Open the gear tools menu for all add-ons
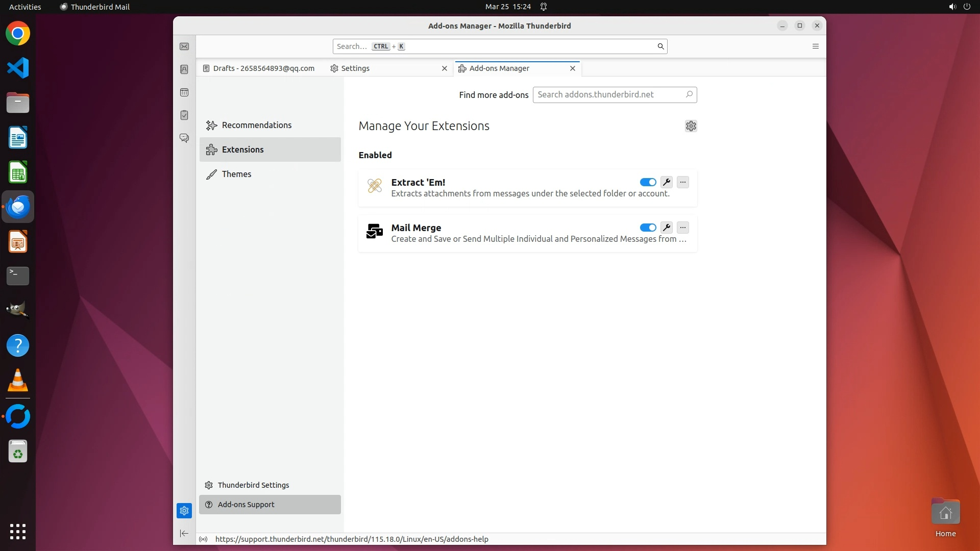Screen dimensions: 980x551 tap(691, 126)
